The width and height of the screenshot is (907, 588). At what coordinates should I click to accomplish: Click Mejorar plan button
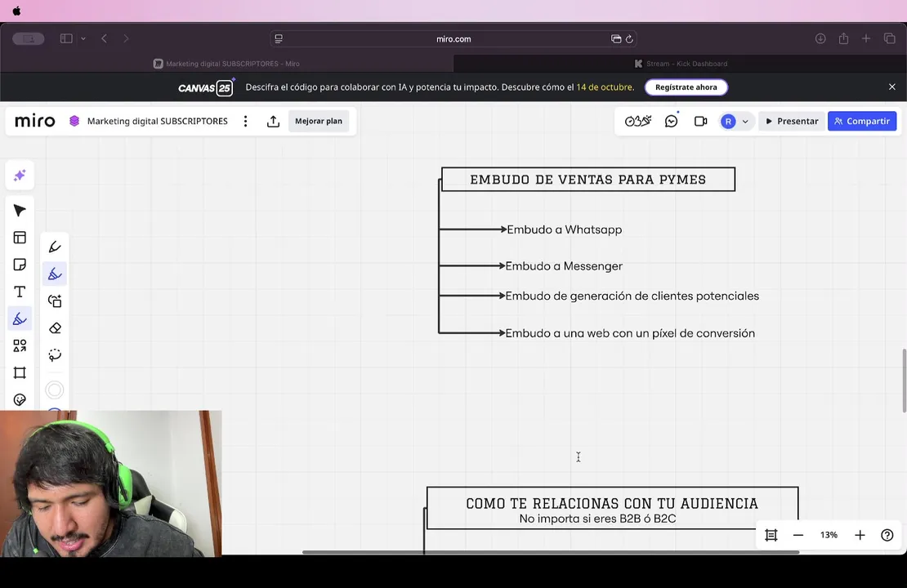tap(319, 121)
